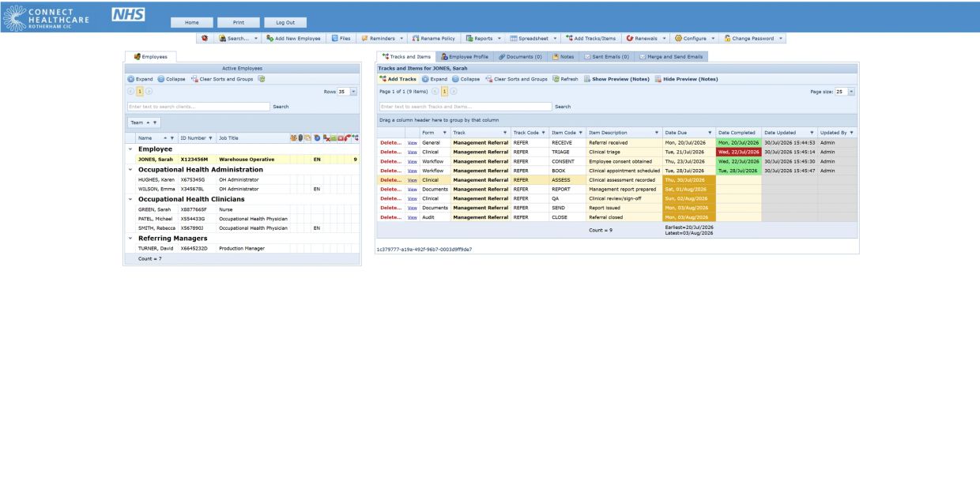Viewport: 980px width, 478px height.
Task: Collapse the Employee group
Action: tap(129, 149)
